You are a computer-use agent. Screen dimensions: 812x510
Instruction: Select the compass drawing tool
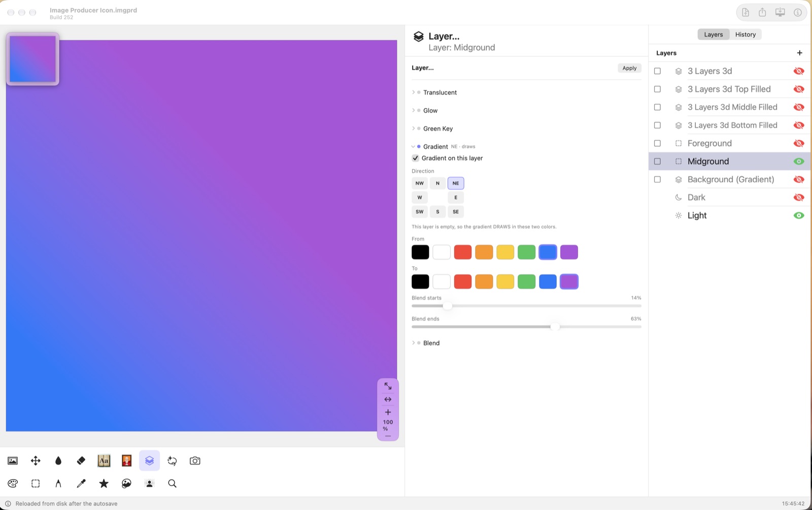click(x=58, y=484)
